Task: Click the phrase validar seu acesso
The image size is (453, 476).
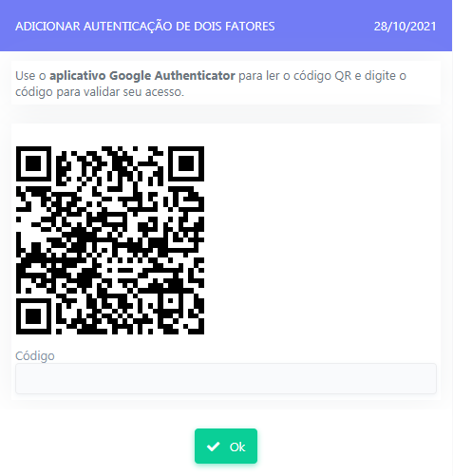Action: [134, 92]
